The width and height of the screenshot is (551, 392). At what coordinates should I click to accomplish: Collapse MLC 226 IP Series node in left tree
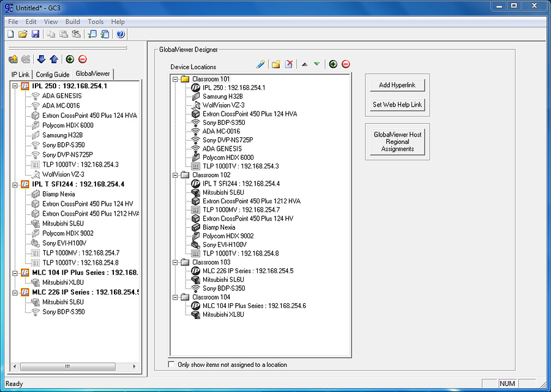click(15, 293)
